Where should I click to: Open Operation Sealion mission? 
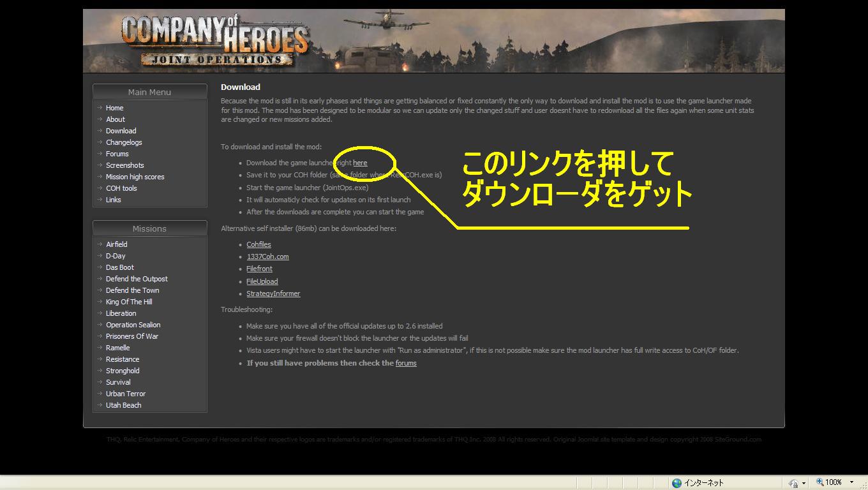click(133, 325)
